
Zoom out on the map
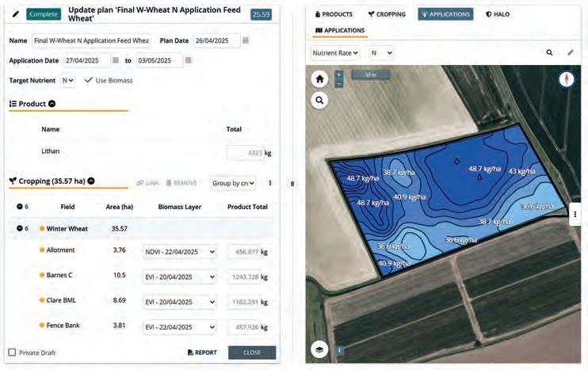pos(338,84)
